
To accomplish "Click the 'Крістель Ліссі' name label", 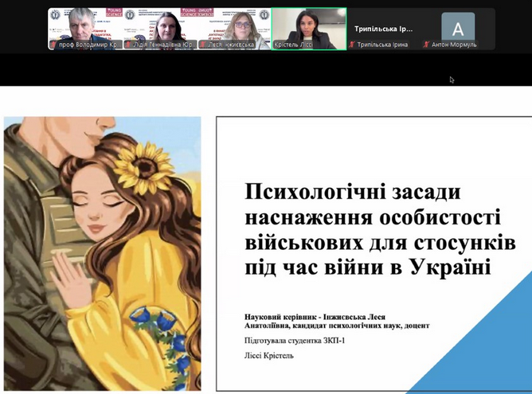I will tap(293, 45).
